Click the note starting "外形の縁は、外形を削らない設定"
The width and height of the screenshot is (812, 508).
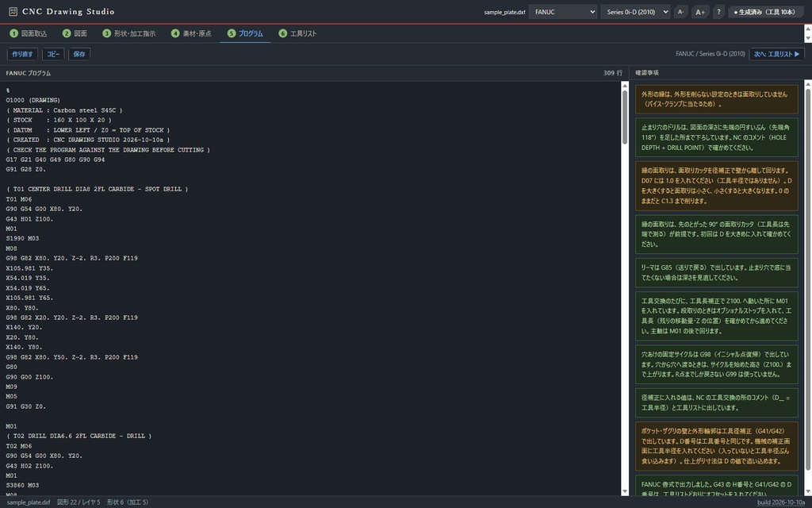[717, 99]
